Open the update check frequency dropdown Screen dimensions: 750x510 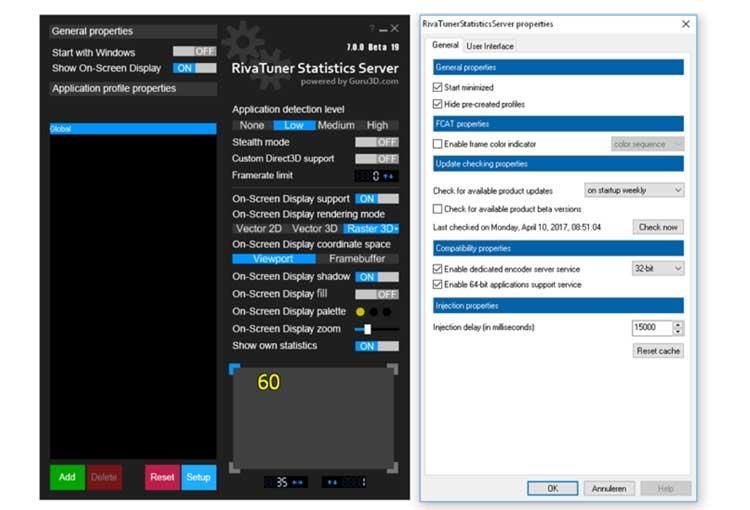(x=634, y=190)
